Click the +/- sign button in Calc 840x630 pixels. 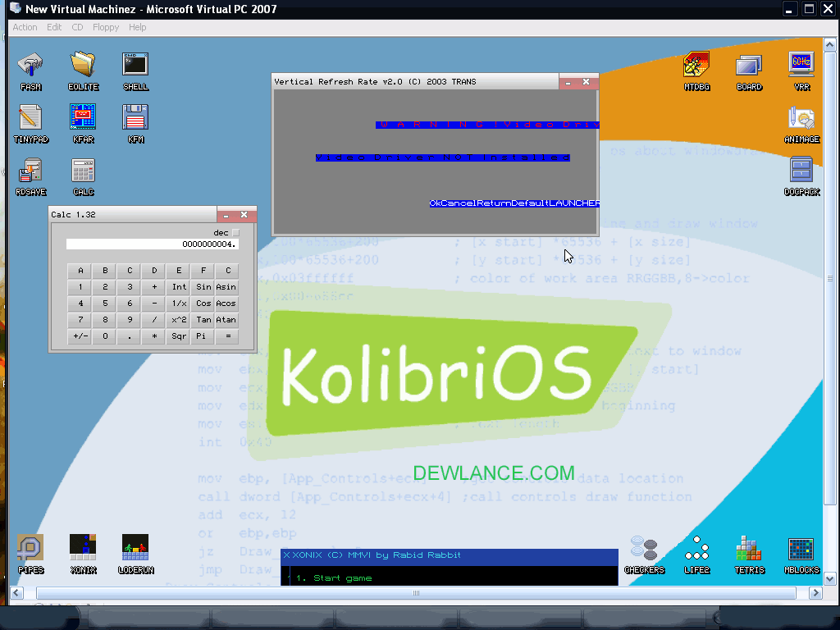pos(80,336)
